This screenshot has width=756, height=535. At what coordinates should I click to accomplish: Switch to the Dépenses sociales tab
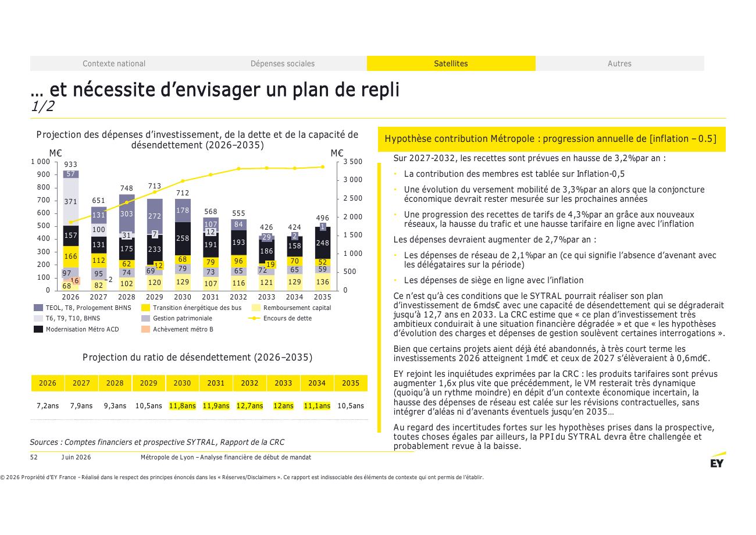click(283, 63)
